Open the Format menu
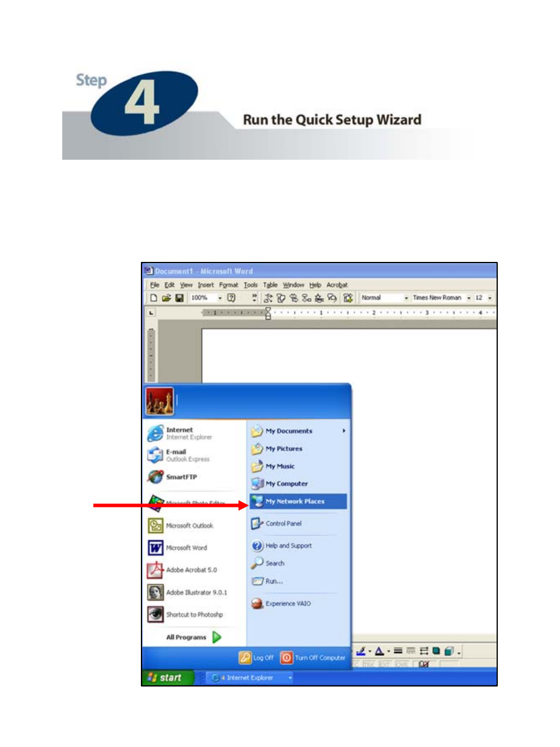This screenshot has height=747, width=560. pyautogui.click(x=229, y=285)
